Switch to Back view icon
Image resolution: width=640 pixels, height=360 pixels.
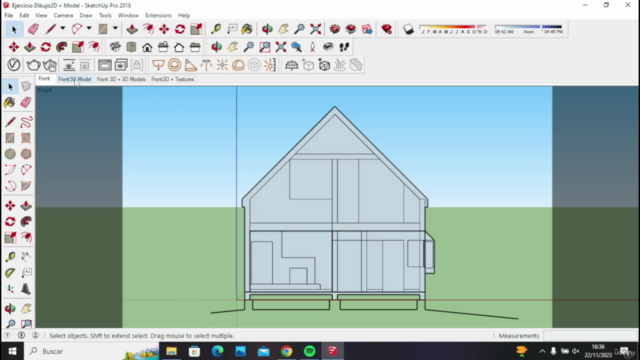(x=179, y=47)
